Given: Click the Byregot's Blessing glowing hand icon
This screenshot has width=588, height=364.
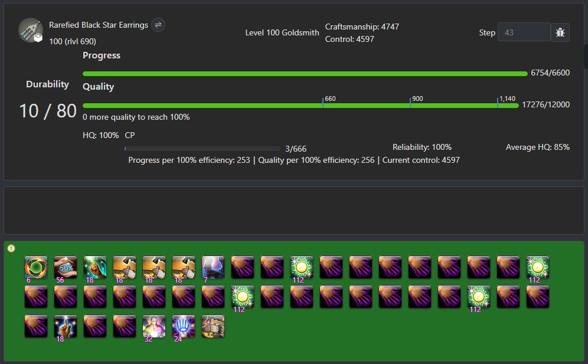Looking at the screenshot, I should (x=184, y=326).
